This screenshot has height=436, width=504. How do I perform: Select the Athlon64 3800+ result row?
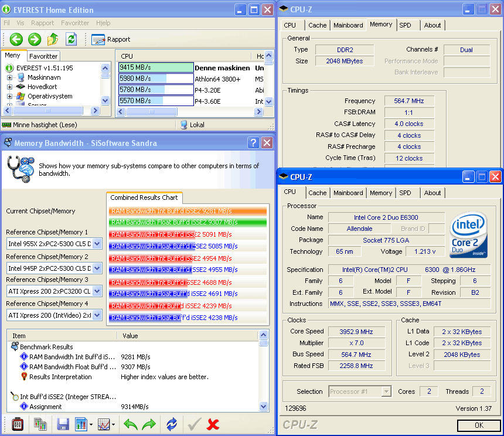[190, 79]
